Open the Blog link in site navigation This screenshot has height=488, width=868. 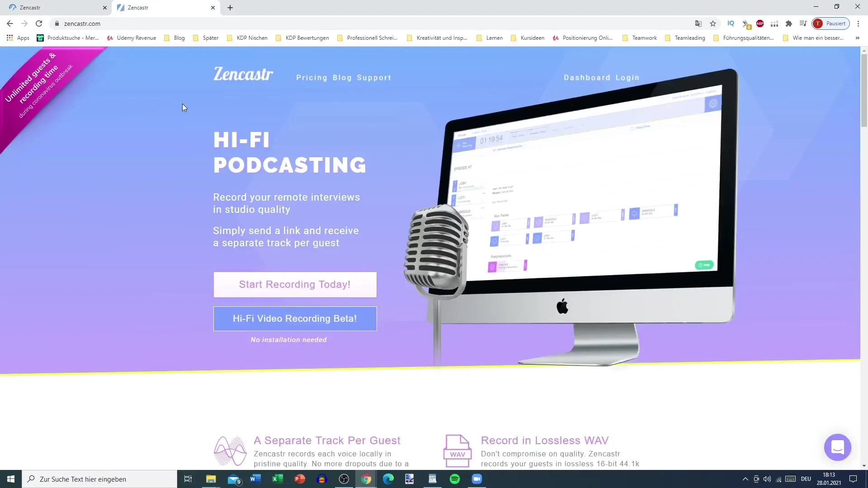point(342,78)
